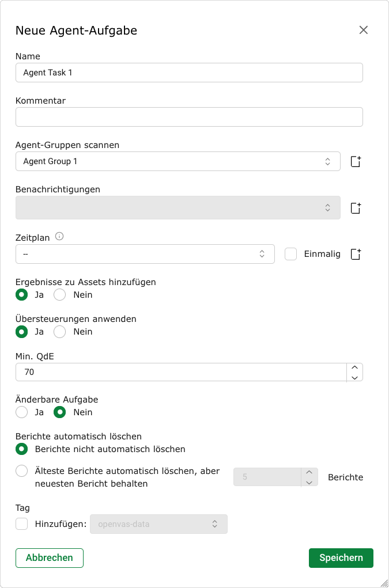Choose Älteste Berichte automatisch löschen option
Image resolution: width=389 pixels, height=588 pixels.
coord(22,471)
